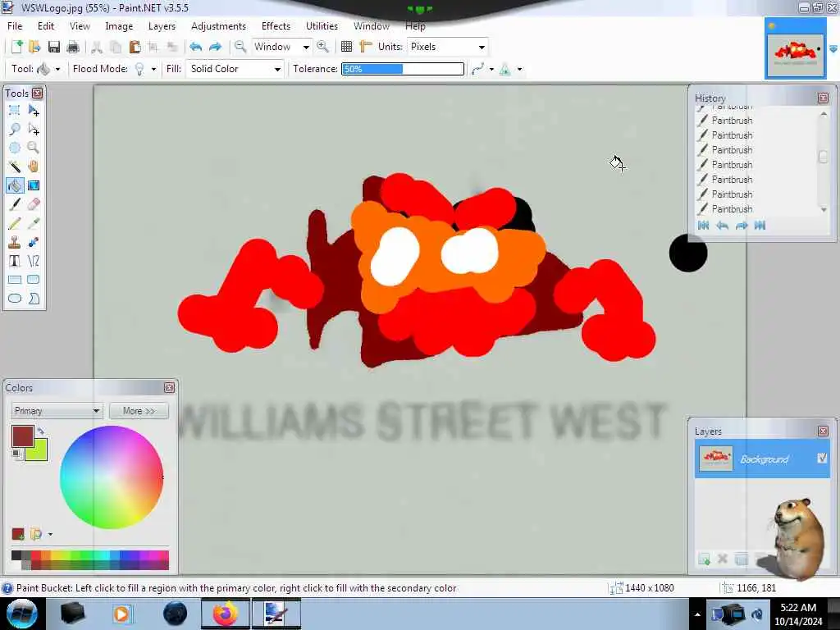The image size is (840, 630).
Task: Zoom out with the minus magnifier icon
Action: (x=240, y=47)
